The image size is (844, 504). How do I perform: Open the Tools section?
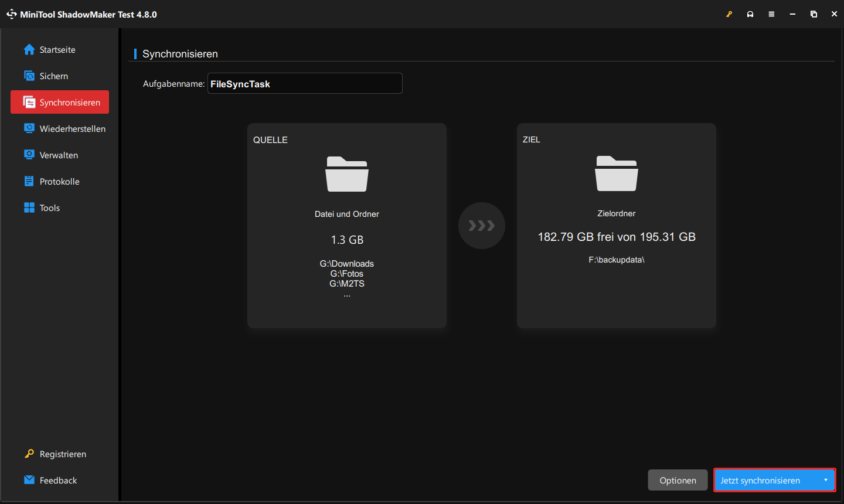pyautogui.click(x=60, y=208)
